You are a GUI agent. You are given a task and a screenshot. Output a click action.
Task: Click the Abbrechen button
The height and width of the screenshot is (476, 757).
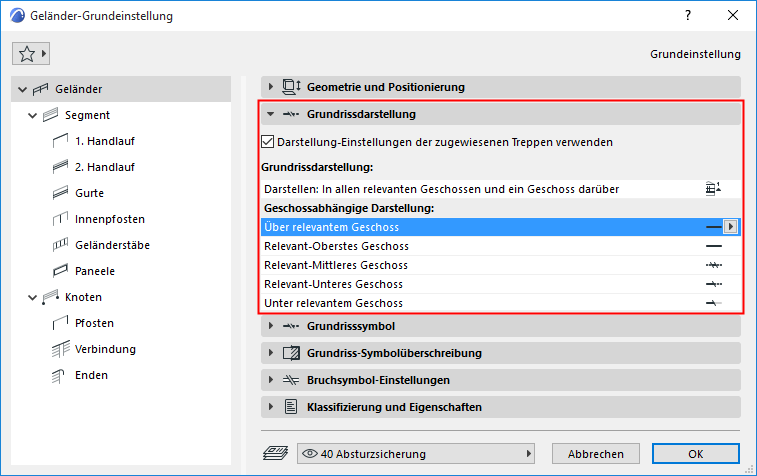point(595,454)
